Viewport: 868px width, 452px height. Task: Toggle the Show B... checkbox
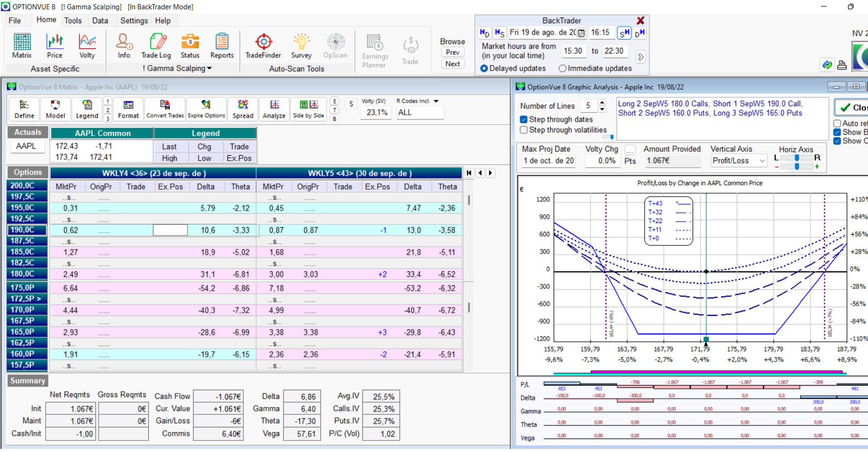(837, 132)
